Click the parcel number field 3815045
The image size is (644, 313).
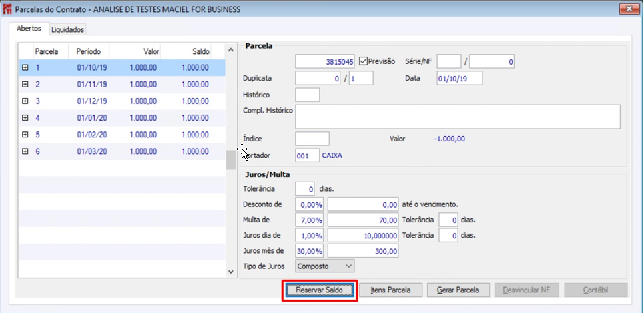pos(325,62)
